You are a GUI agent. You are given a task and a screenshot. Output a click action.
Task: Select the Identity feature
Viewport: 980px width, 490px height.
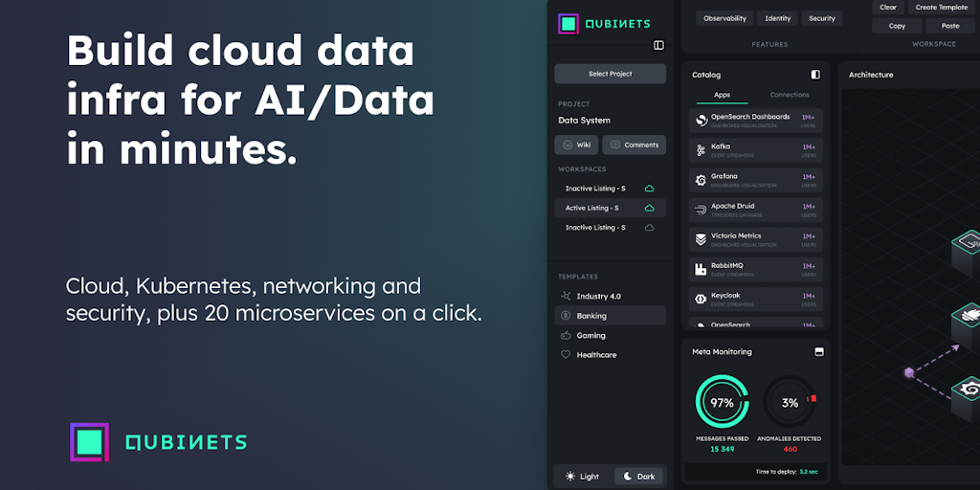click(777, 18)
